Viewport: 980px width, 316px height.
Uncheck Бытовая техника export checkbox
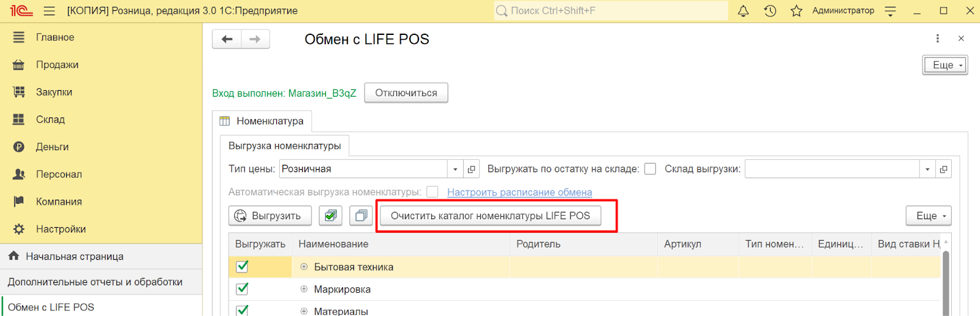[x=243, y=266]
